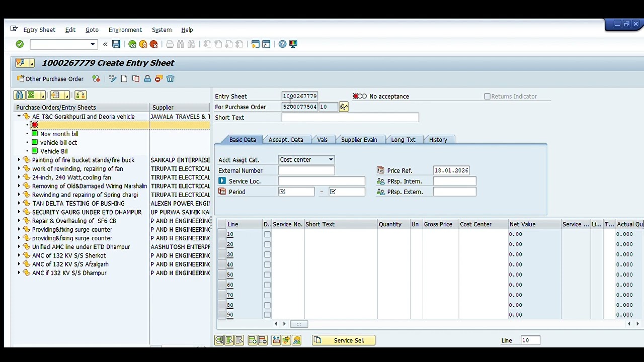644x362 pixels.
Task: Open the Entry Sheet menu
Action: (39, 30)
